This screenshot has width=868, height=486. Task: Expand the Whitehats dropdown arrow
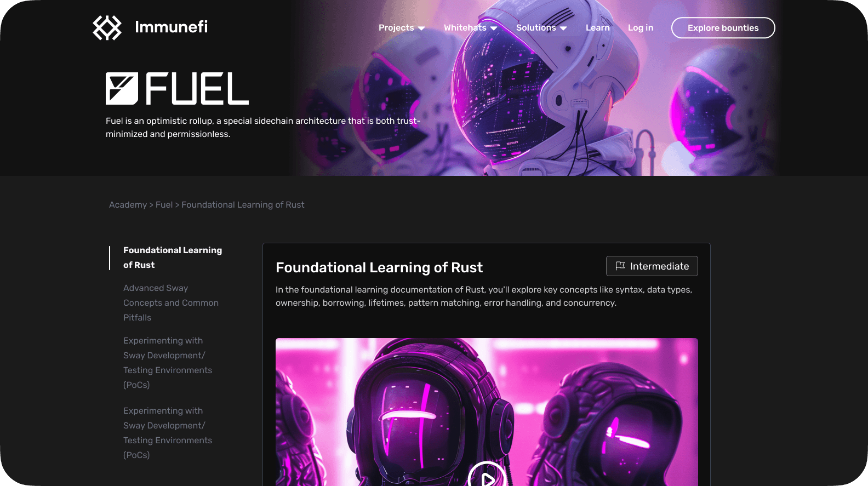coord(494,28)
